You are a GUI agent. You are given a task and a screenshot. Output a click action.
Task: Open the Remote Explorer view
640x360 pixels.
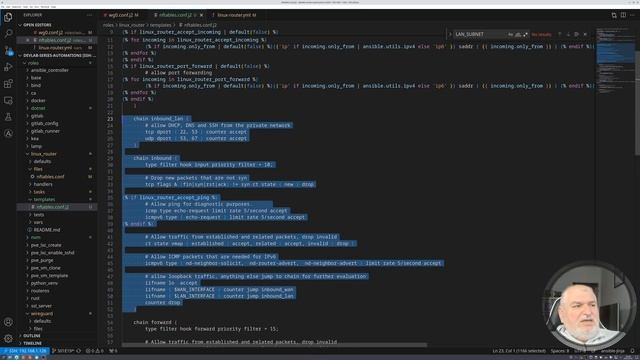pos(8,100)
